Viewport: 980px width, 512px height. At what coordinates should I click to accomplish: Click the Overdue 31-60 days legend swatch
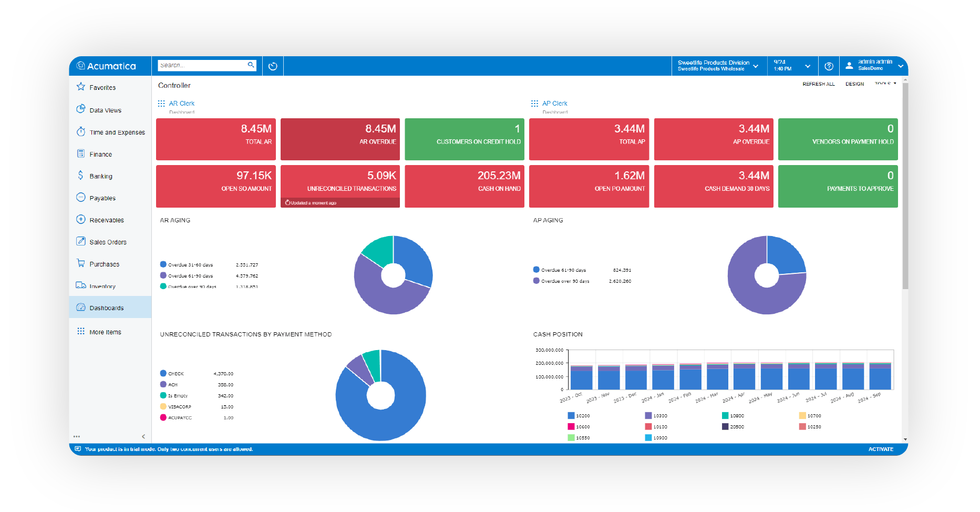(x=163, y=264)
